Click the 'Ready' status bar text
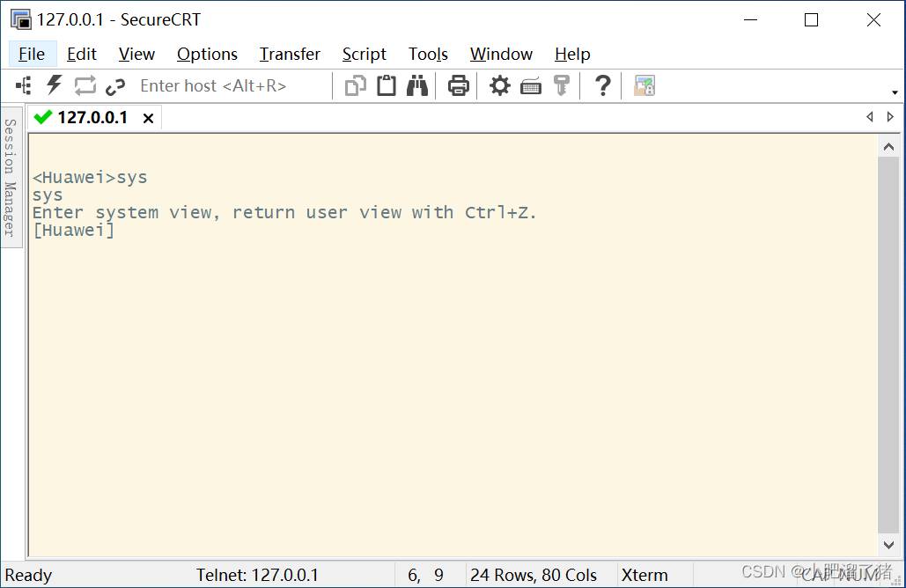 (x=28, y=576)
